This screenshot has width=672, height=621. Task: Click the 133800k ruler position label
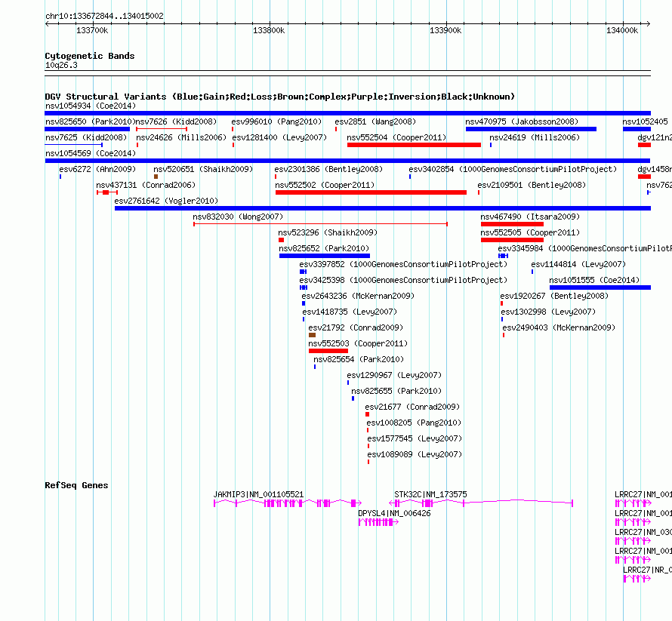pyautogui.click(x=269, y=30)
